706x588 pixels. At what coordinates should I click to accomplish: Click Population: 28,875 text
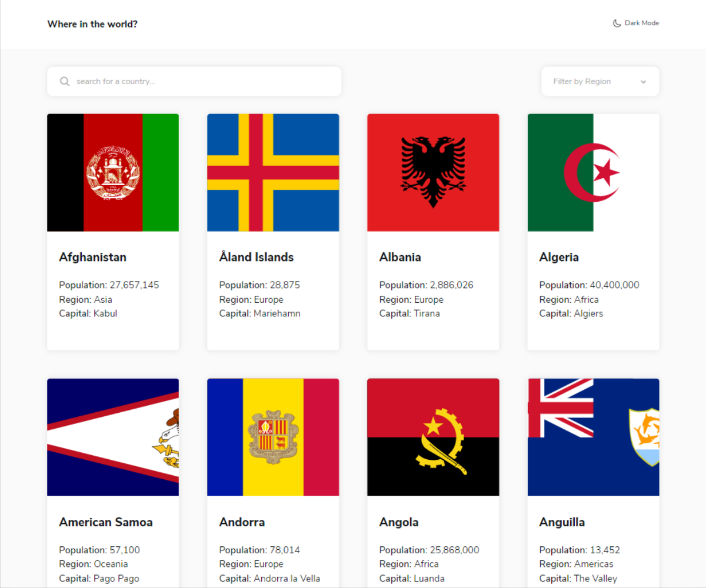pos(259,285)
